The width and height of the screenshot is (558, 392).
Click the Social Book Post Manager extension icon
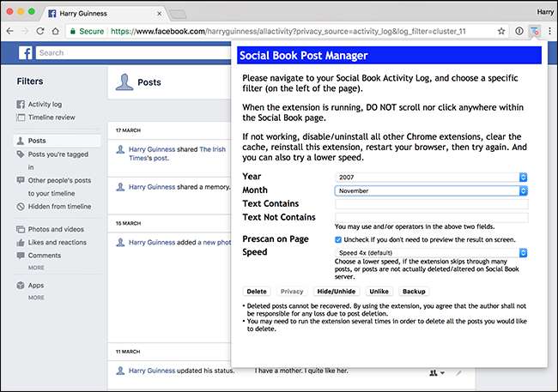tap(535, 31)
